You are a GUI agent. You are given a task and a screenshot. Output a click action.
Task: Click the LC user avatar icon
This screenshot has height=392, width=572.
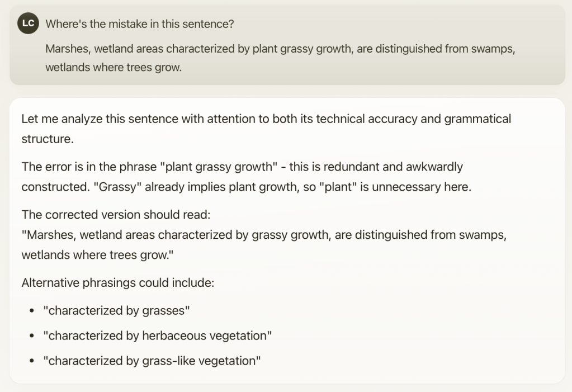click(x=28, y=24)
